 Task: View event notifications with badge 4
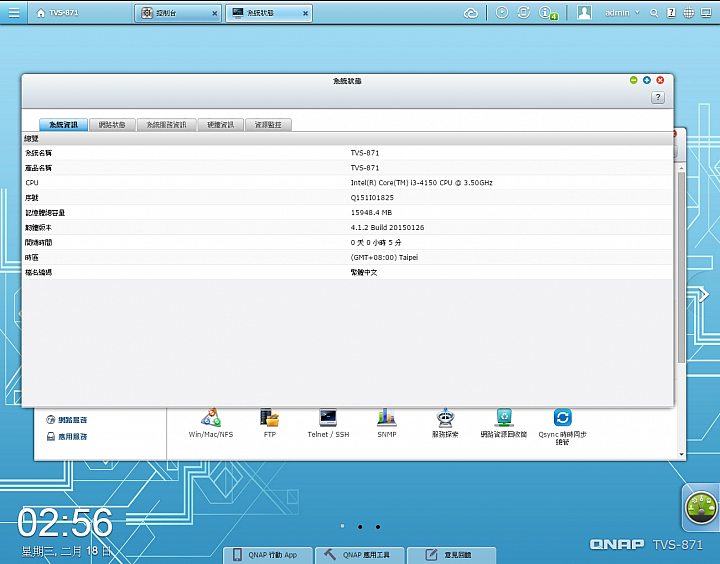click(547, 13)
